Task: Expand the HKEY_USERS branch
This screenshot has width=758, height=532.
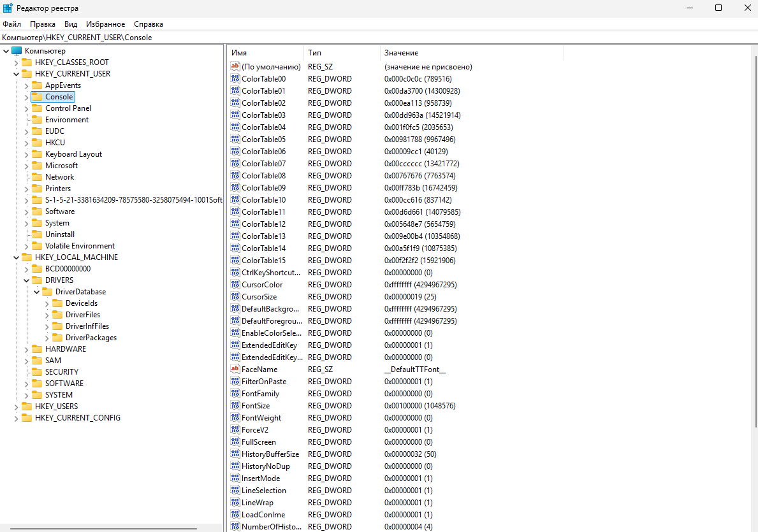Action: click(x=17, y=406)
